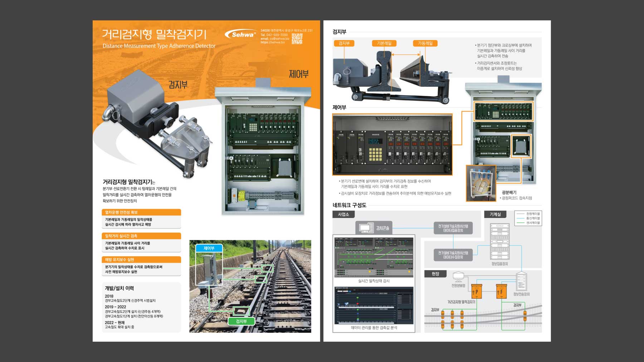Click the 전원분배함 icon

click(x=458, y=277)
